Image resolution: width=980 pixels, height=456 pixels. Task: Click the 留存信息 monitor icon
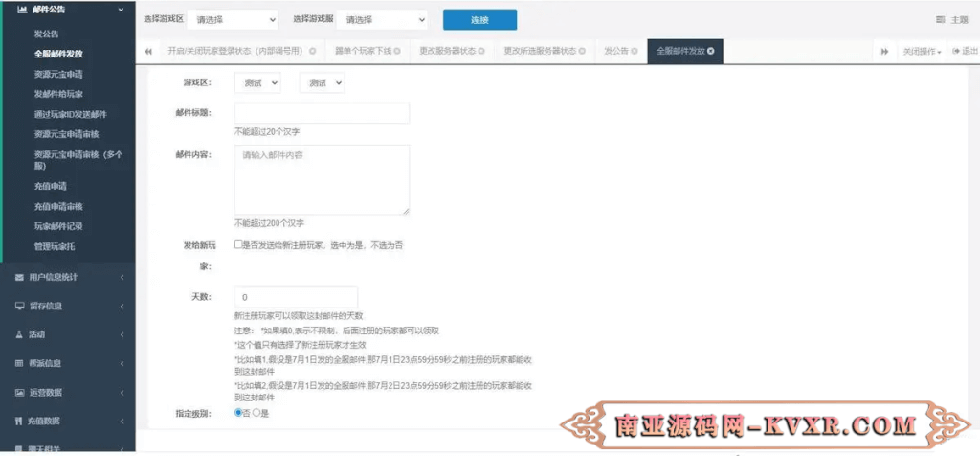click(19, 307)
